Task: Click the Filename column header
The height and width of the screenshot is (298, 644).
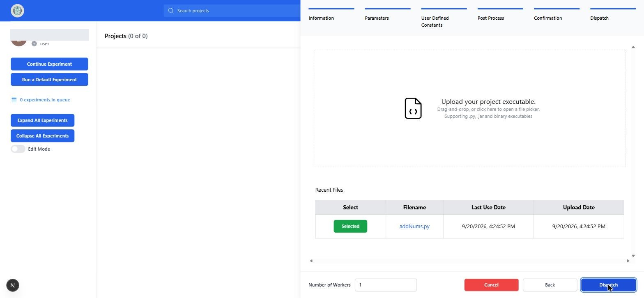Action: point(414,207)
